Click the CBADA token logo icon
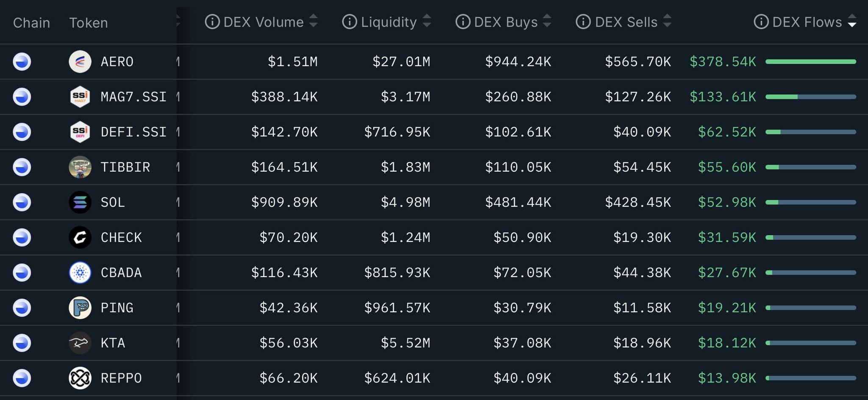 pyautogui.click(x=80, y=272)
